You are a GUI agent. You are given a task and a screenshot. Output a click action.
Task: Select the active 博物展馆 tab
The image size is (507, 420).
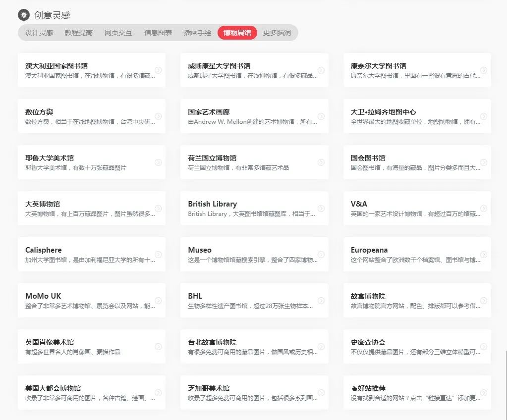click(x=237, y=33)
